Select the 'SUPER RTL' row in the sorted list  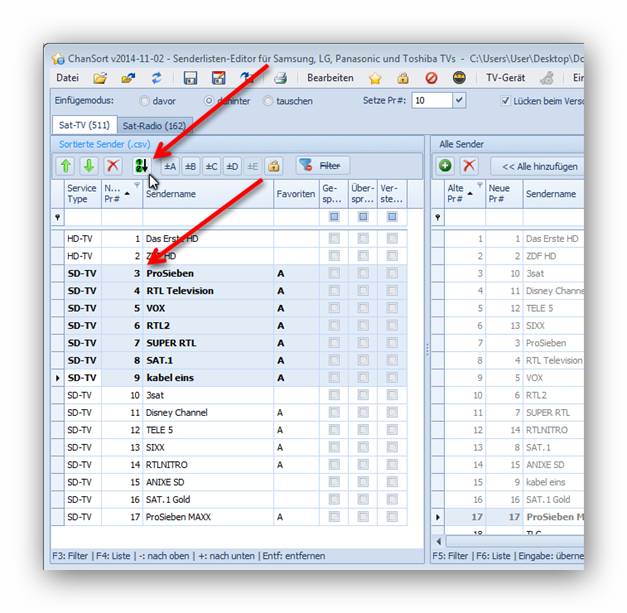coord(230,343)
